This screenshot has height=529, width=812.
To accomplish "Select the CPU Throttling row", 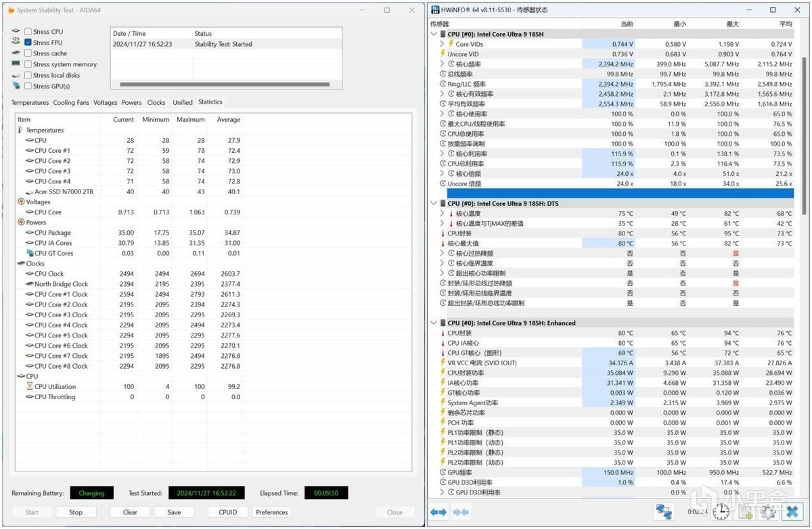I will click(129, 397).
